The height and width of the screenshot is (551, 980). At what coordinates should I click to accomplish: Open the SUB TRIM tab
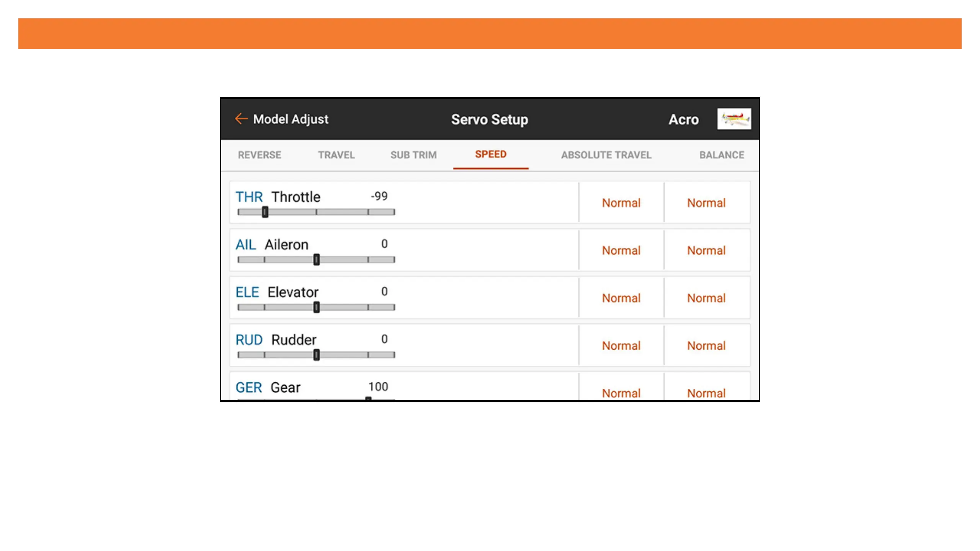(x=413, y=155)
